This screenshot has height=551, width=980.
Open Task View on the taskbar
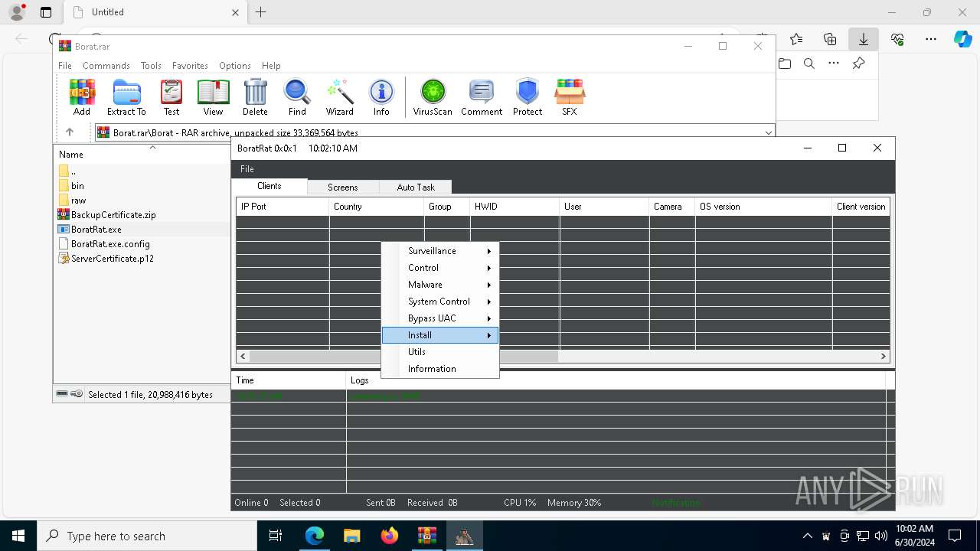click(x=276, y=536)
